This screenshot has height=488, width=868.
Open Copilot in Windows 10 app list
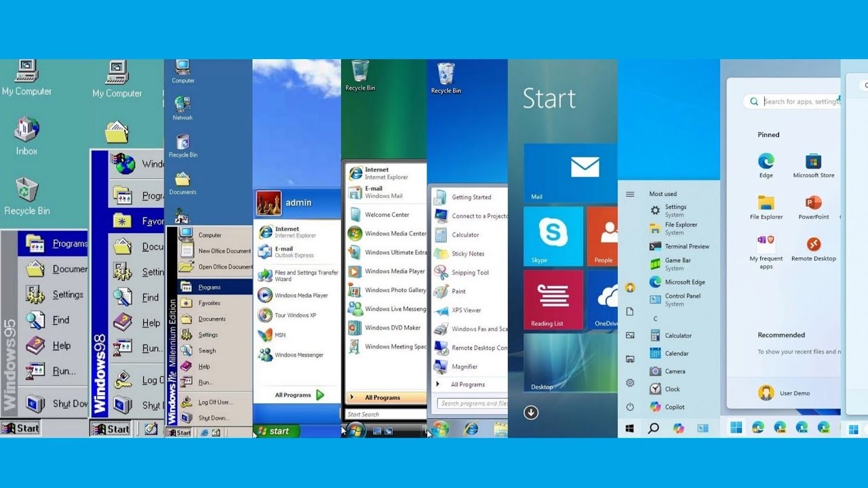point(667,407)
